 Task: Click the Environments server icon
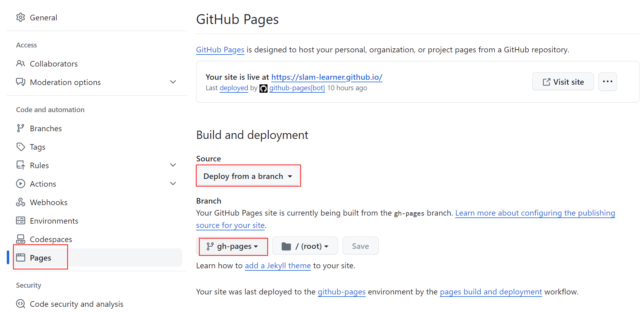click(21, 221)
